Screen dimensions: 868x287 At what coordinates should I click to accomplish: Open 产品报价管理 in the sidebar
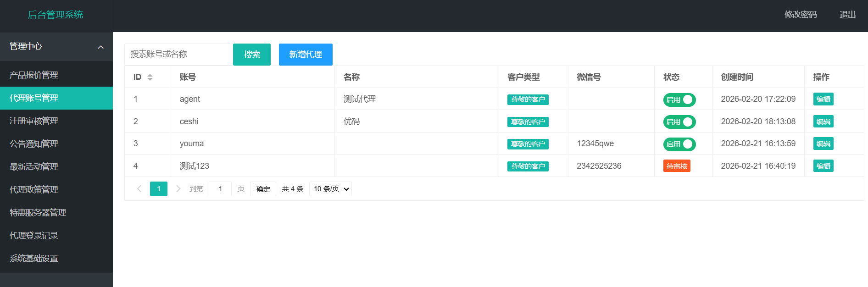click(x=34, y=75)
